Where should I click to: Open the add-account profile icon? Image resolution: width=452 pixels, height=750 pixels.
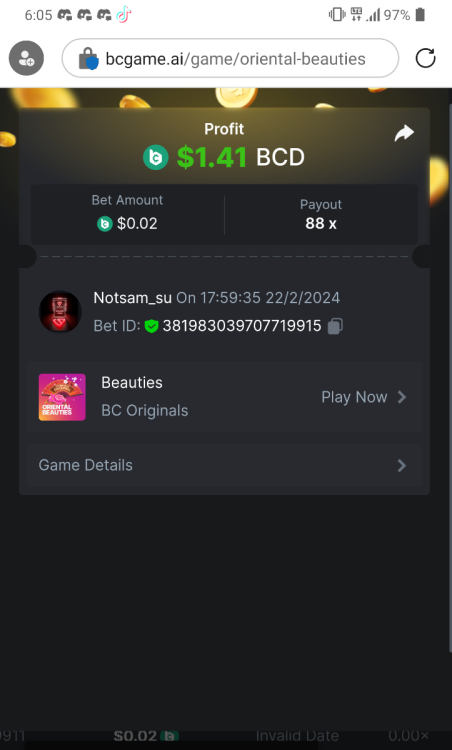click(26, 58)
